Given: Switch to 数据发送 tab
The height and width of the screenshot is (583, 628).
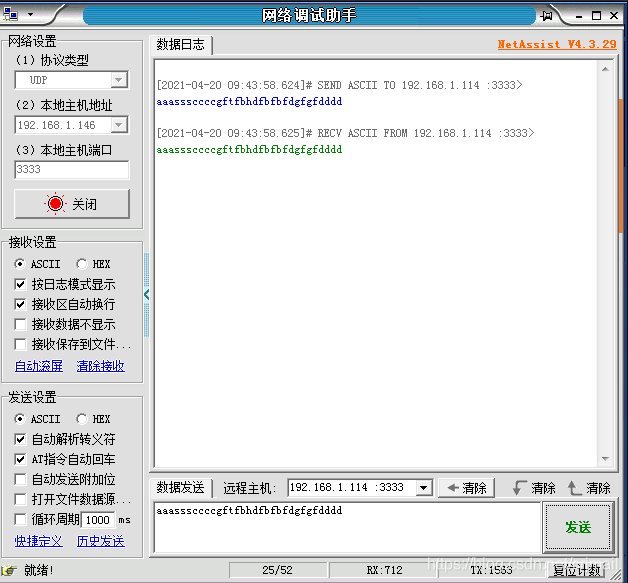Looking at the screenshot, I should click(180, 488).
